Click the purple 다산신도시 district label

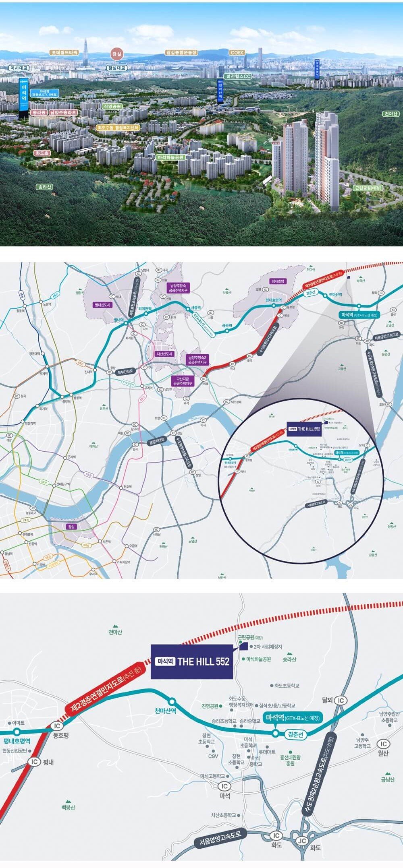click(164, 354)
